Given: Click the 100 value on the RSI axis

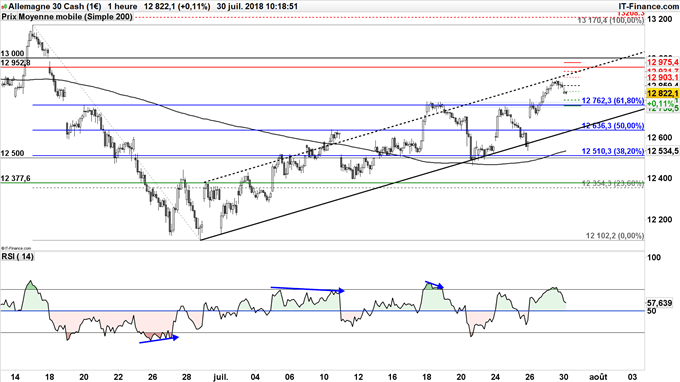Looking at the screenshot, I should point(654,258).
